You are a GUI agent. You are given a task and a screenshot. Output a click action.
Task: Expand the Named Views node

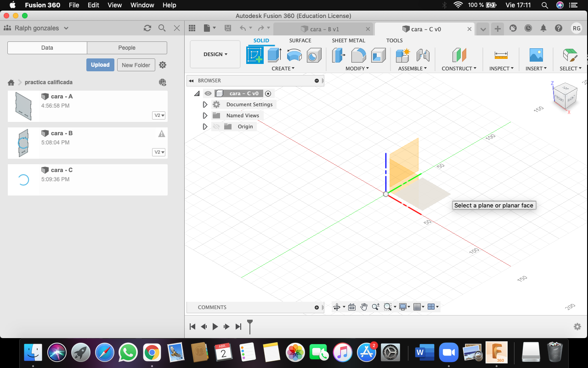click(205, 115)
